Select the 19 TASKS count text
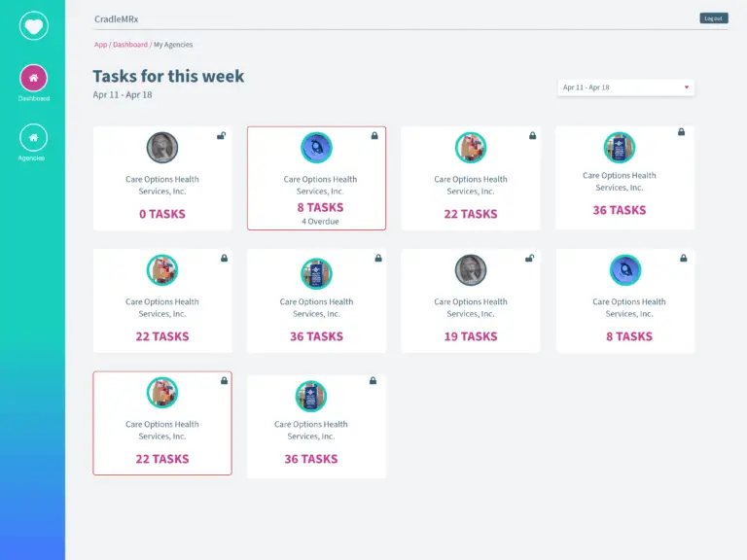Screen dimensions: 747x560 pyautogui.click(x=471, y=336)
